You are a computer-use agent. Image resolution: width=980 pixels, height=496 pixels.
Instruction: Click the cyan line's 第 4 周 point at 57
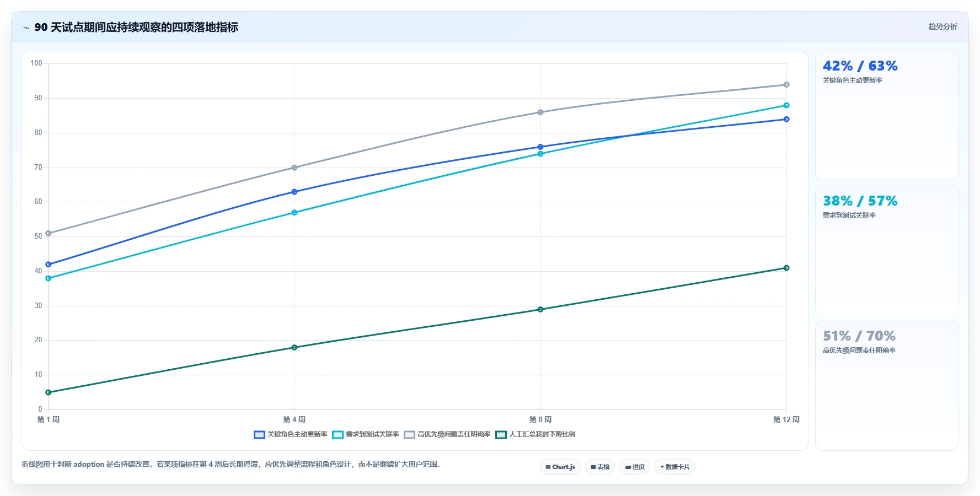[x=294, y=213]
